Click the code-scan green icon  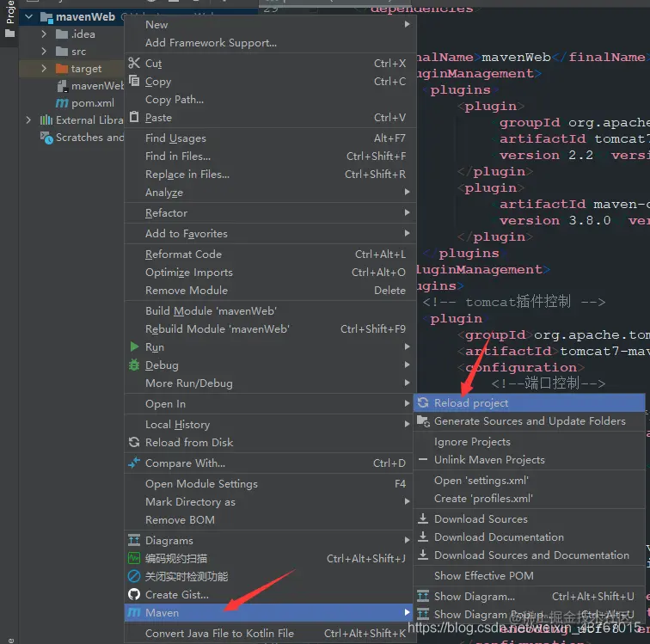[x=134, y=558]
